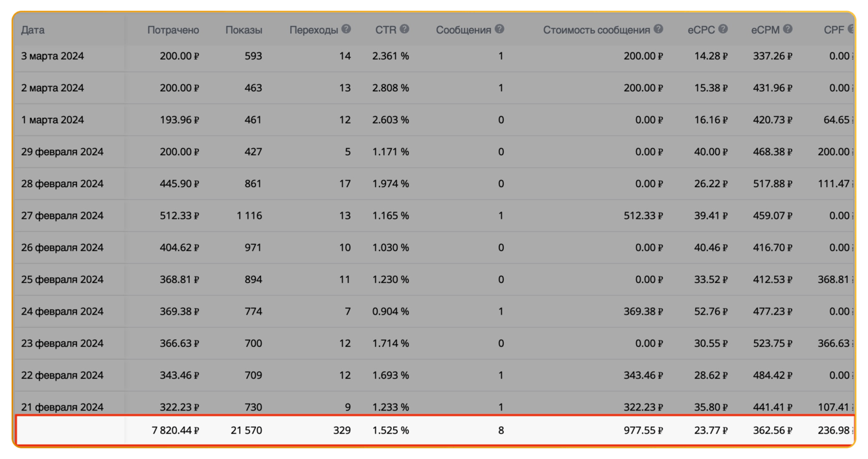Show the hint icon for Стоимость сообщения
Screen dimensions: 868x459
(659, 29)
